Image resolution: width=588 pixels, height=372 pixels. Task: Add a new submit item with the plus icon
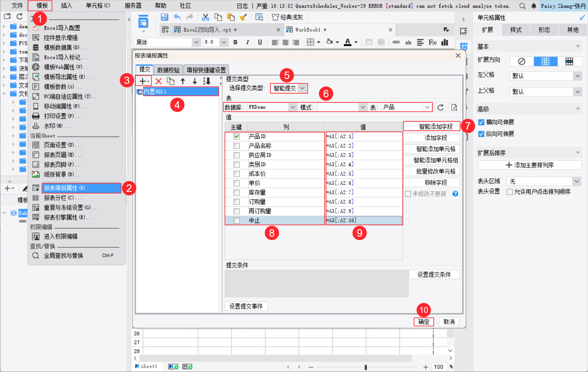pos(143,81)
